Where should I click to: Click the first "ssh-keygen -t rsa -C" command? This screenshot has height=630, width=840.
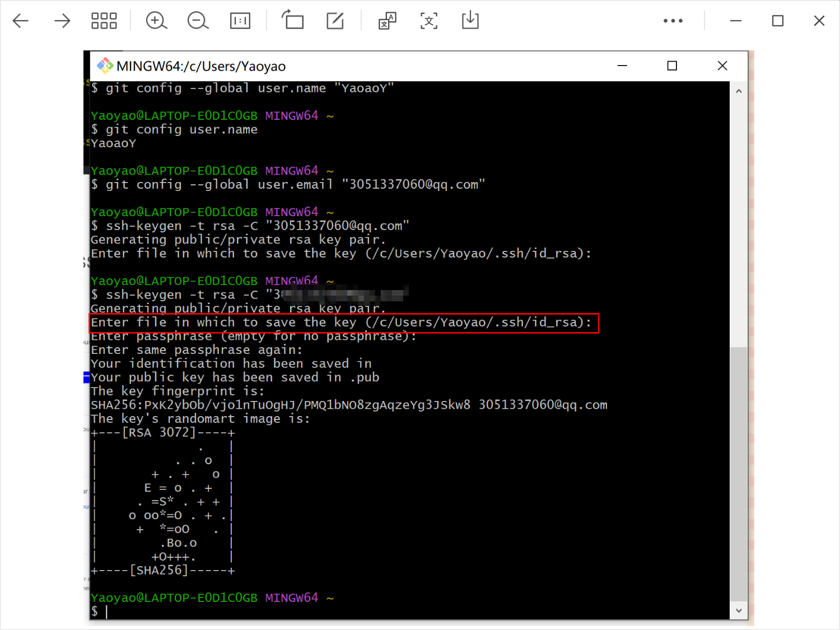point(250,226)
